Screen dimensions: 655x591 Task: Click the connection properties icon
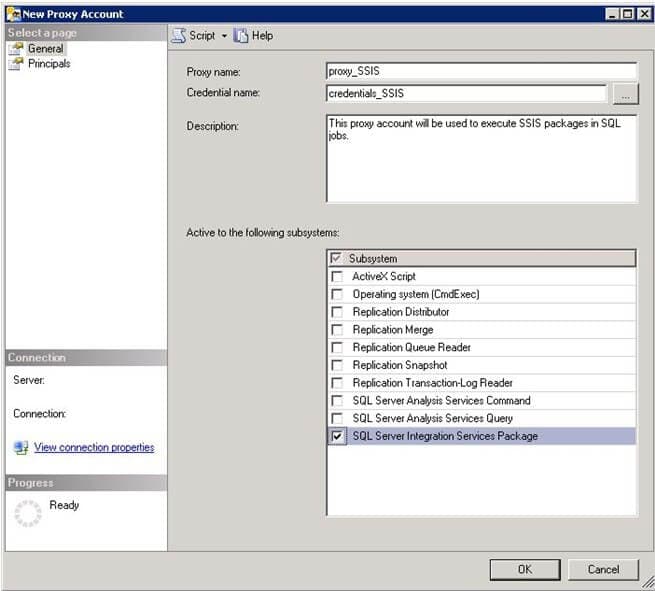click(21, 448)
